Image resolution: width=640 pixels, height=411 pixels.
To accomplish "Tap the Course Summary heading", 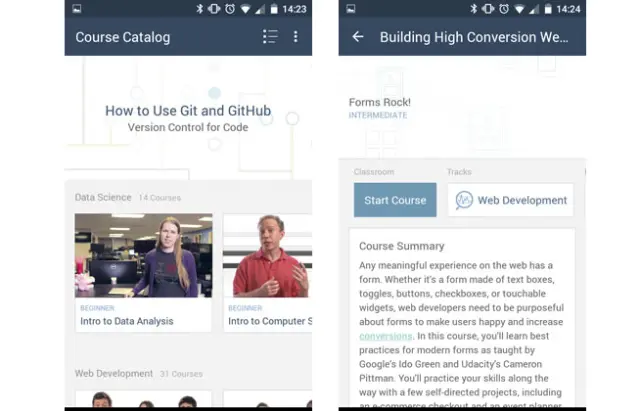I will (402, 246).
